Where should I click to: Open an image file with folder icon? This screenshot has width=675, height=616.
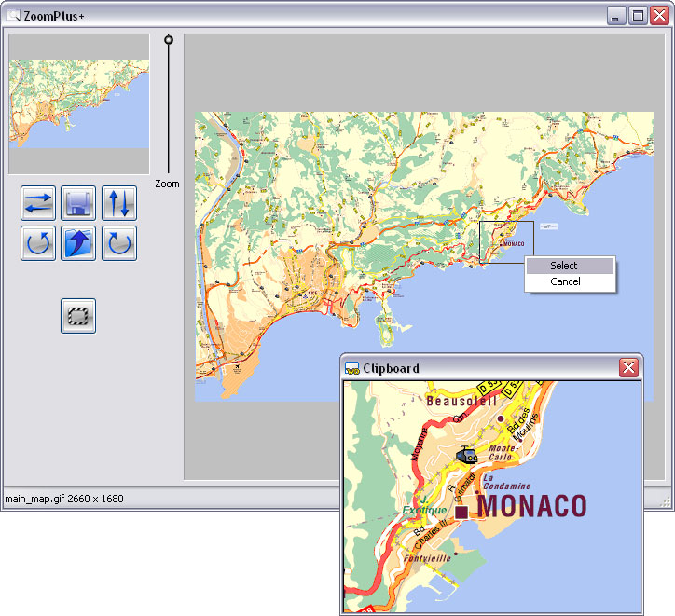(78, 243)
